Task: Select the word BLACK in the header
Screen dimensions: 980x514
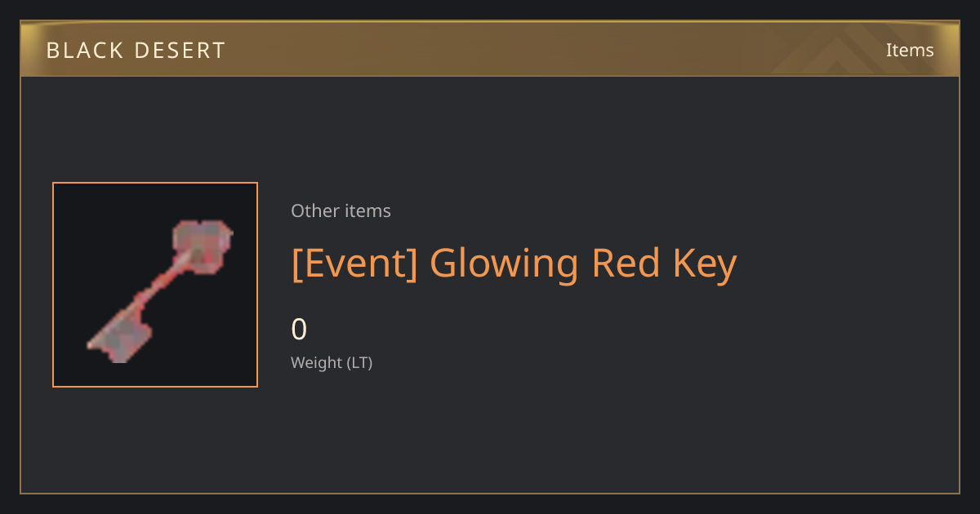Action: [82, 51]
